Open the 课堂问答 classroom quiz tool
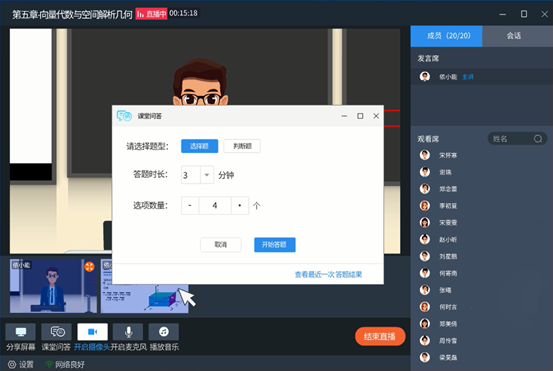The height and width of the screenshot is (371, 553). coord(56,332)
